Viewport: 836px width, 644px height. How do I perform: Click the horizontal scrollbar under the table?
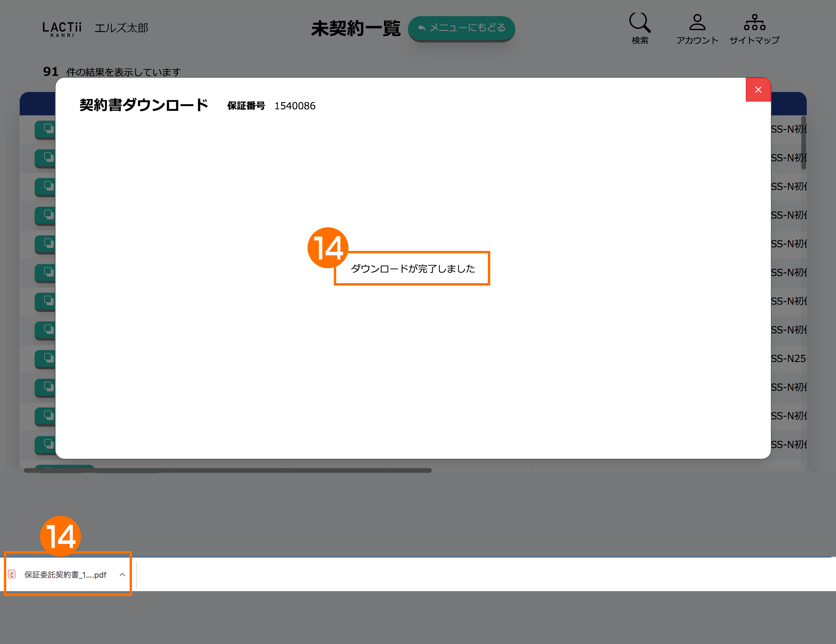click(x=228, y=470)
